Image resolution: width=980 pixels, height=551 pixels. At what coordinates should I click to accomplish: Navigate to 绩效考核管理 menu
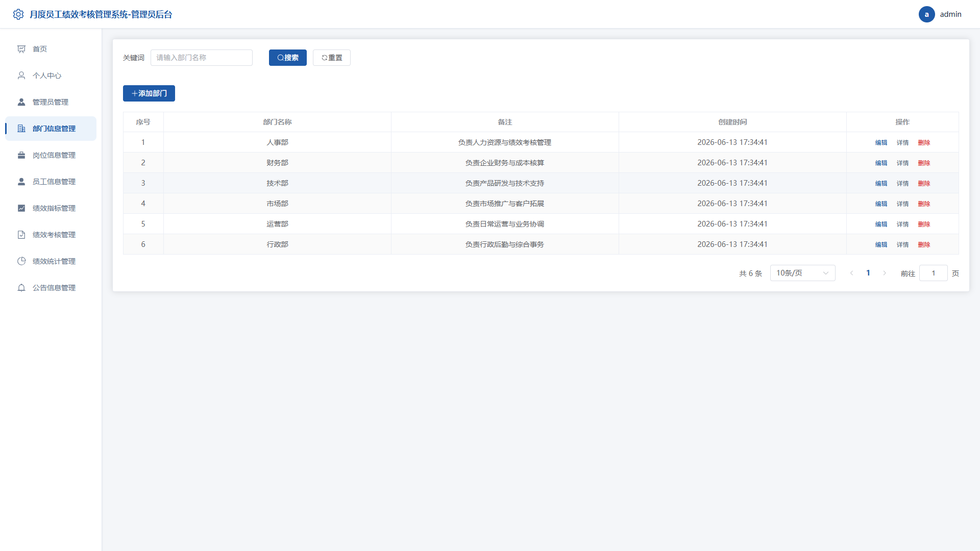[51, 235]
